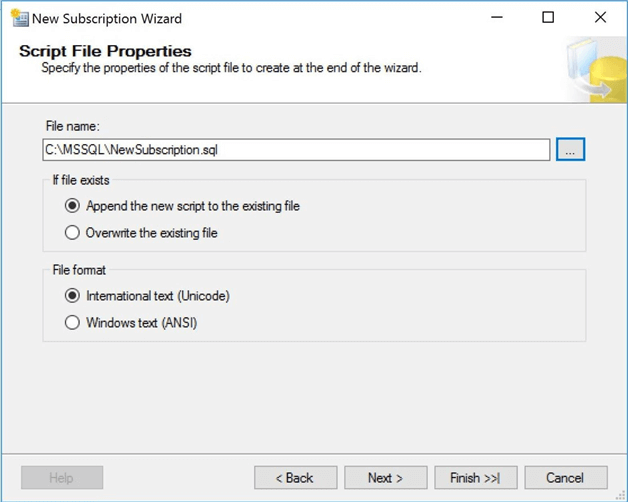The image size is (628, 502).
Task: Click the New Subscription Wizard title text
Action: coord(107,18)
